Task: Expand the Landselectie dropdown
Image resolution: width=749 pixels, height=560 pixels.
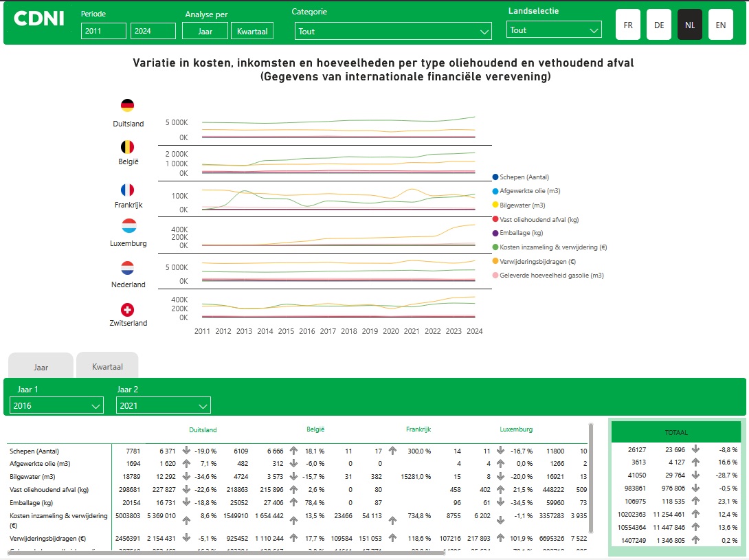Action: pos(554,30)
